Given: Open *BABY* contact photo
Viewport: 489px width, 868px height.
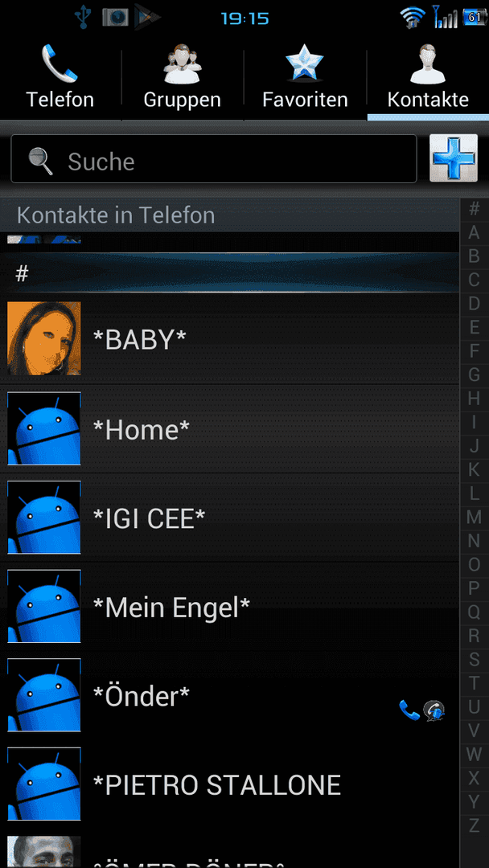Looking at the screenshot, I should pyautogui.click(x=43, y=338).
